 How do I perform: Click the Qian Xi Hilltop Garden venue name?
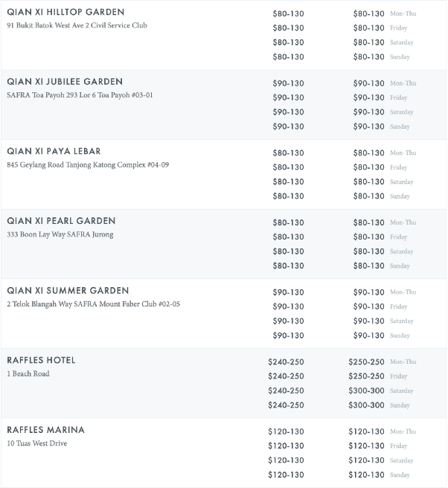(x=65, y=13)
